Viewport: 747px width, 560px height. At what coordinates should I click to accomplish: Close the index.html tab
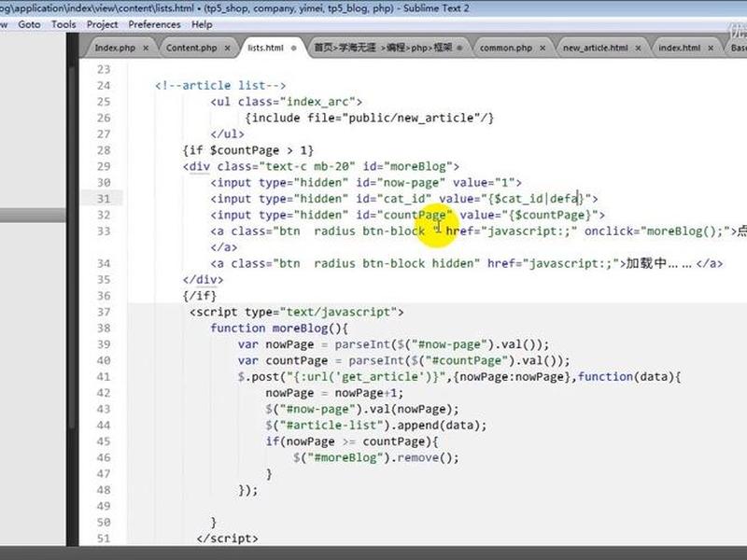711,49
